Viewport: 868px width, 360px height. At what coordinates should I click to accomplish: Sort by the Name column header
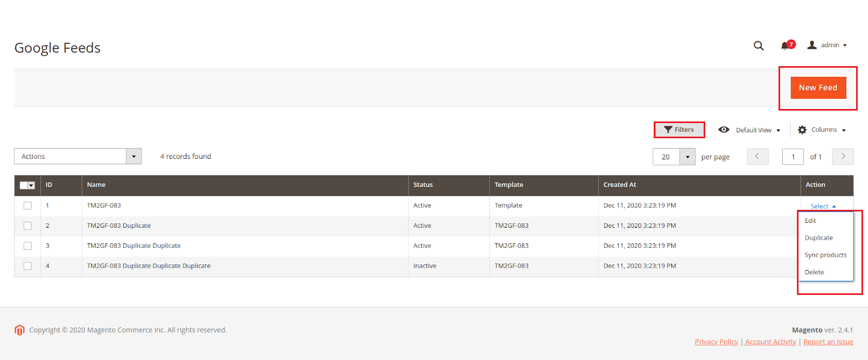[245, 185]
